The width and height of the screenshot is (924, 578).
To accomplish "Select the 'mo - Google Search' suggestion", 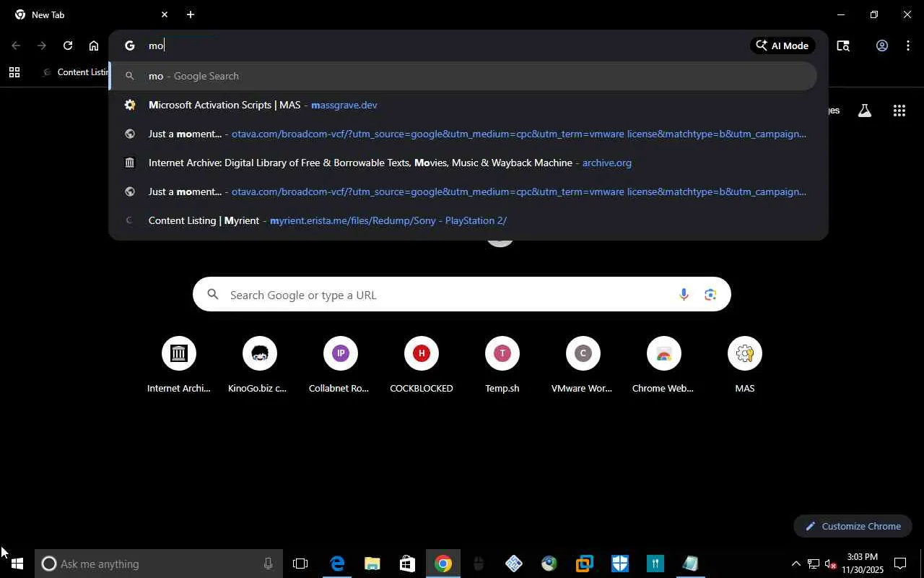I will (x=463, y=76).
